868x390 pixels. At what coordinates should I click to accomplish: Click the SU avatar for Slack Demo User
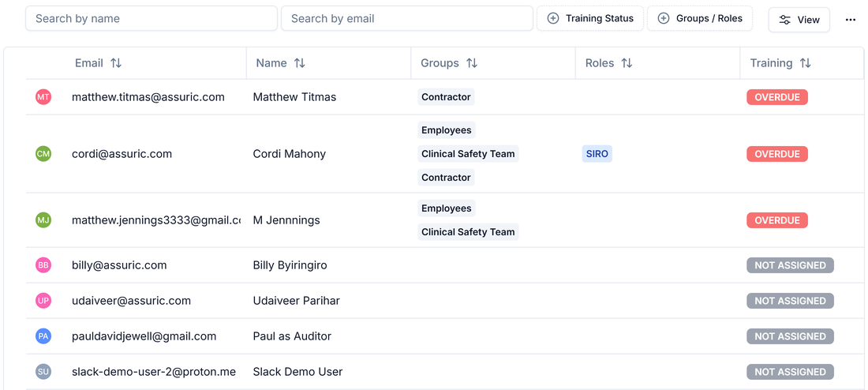pyautogui.click(x=43, y=372)
